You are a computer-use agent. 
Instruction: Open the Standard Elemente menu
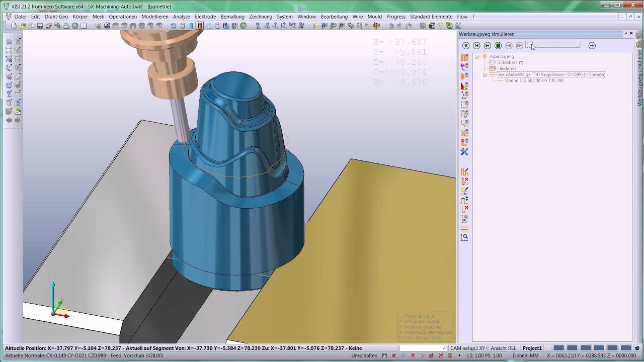point(431,17)
